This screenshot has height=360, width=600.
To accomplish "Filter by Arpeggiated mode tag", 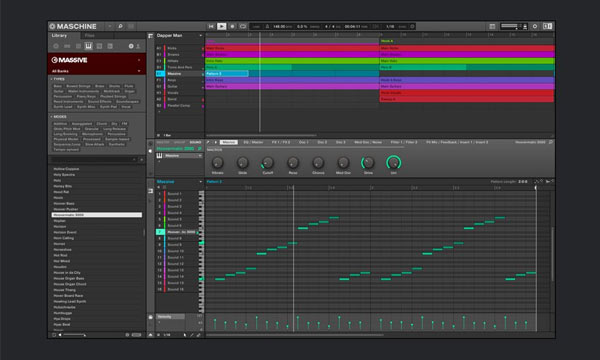I will pos(82,124).
